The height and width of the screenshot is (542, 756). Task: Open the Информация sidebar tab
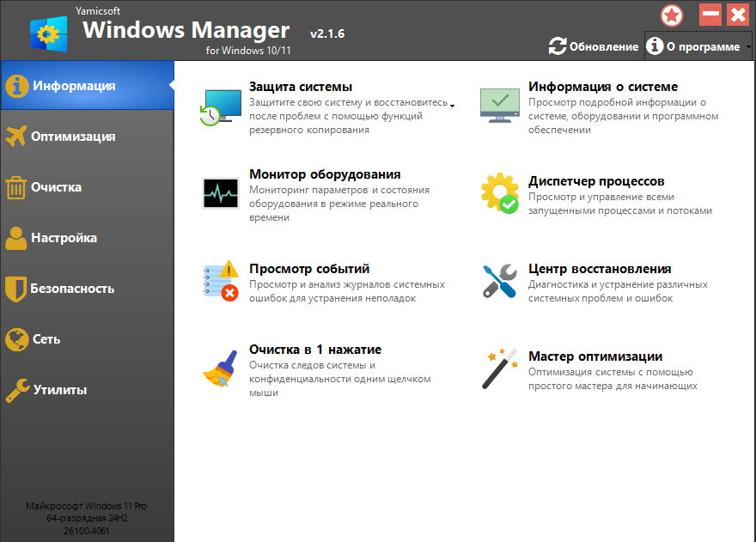[88, 85]
